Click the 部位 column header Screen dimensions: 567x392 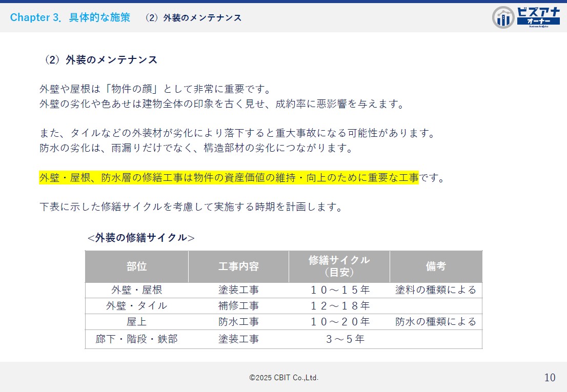(x=137, y=266)
